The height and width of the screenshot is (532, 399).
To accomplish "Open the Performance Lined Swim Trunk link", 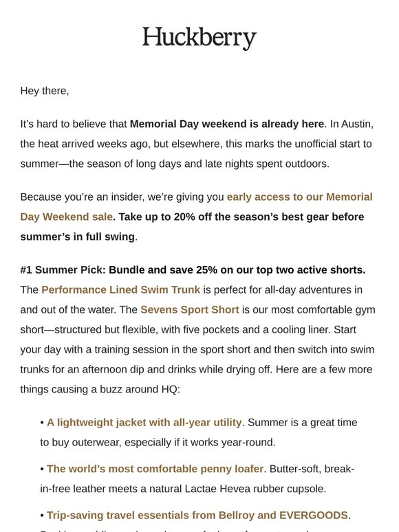I will (121, 290).
